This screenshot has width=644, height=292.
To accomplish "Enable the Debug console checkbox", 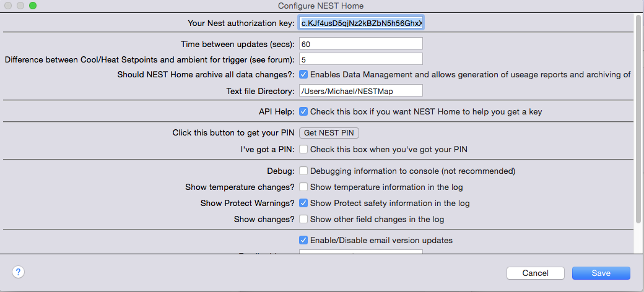I will click(303, 171).
